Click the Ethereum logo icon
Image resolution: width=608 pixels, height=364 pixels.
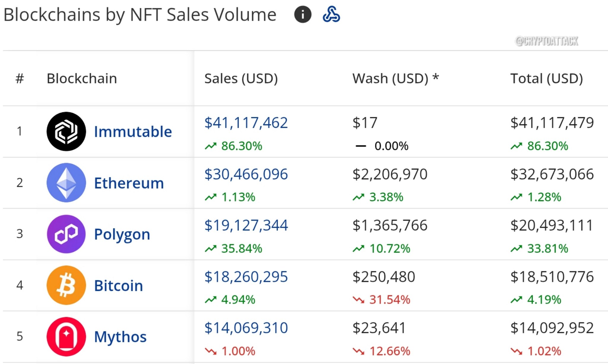coord(66,183)
